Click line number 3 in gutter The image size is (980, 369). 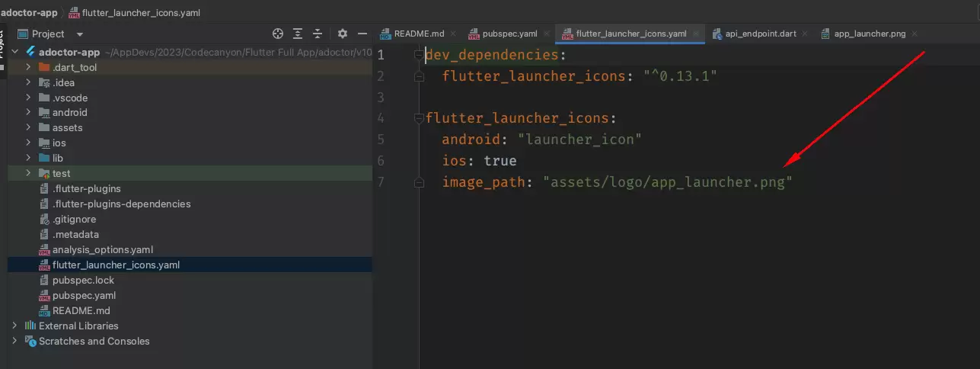pos(380,98)
